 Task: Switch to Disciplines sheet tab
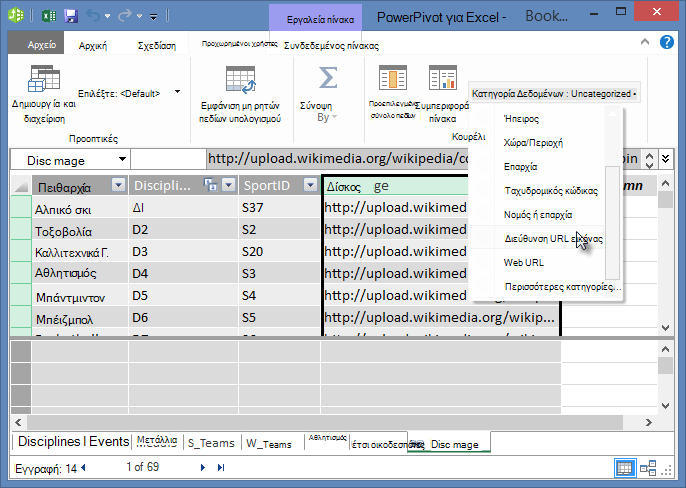click(x=49, y=442)
